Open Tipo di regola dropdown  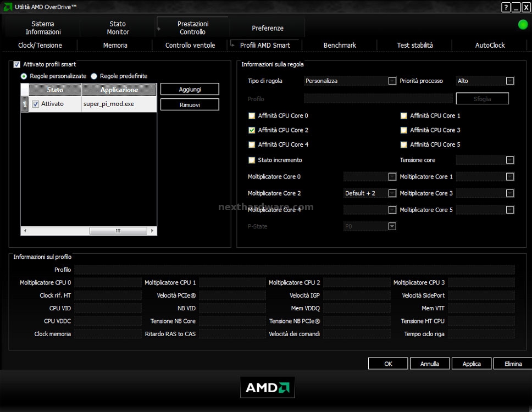[392, 81]
